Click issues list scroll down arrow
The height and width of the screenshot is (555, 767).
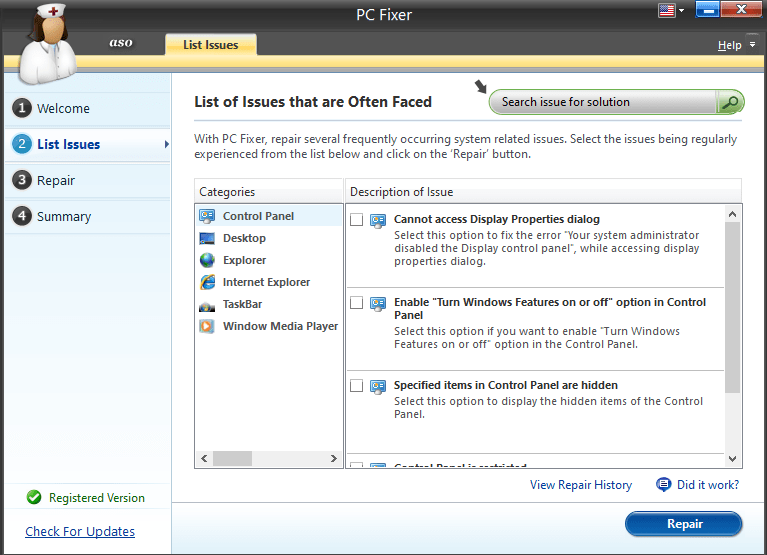[732, 459]
